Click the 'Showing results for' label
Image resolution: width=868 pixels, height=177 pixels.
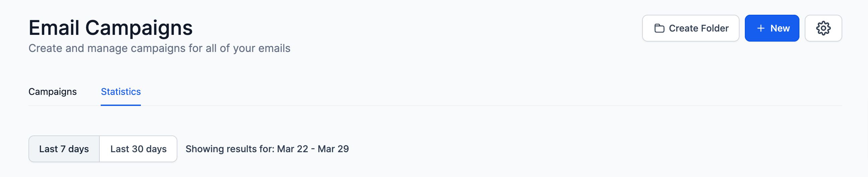click(x=230, y=149)
